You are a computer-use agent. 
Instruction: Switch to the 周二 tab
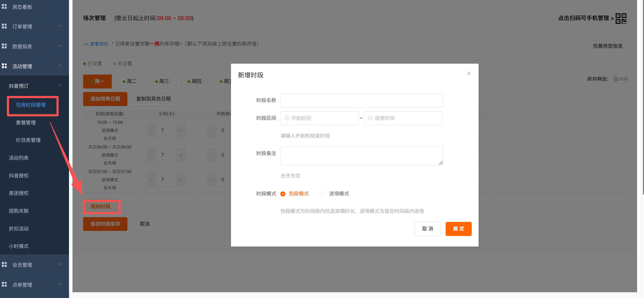pyautogui.click(x=130, y=81)
